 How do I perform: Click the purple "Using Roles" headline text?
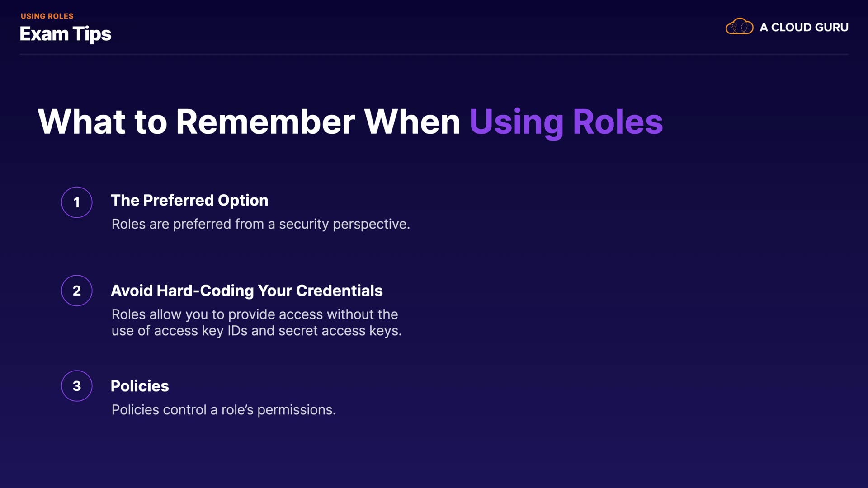pos(566,122)
